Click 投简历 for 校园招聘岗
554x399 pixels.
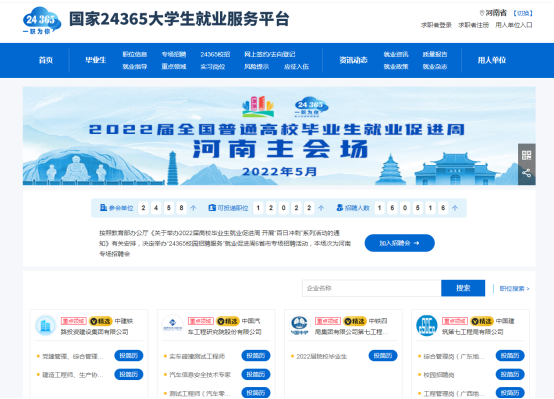click(510, 374)
